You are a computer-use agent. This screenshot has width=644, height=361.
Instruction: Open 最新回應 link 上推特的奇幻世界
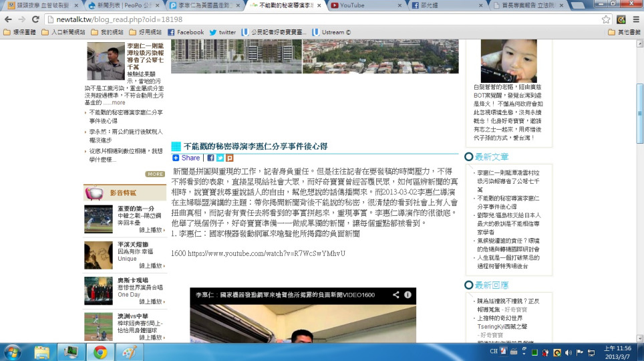[x=502, y=322]
